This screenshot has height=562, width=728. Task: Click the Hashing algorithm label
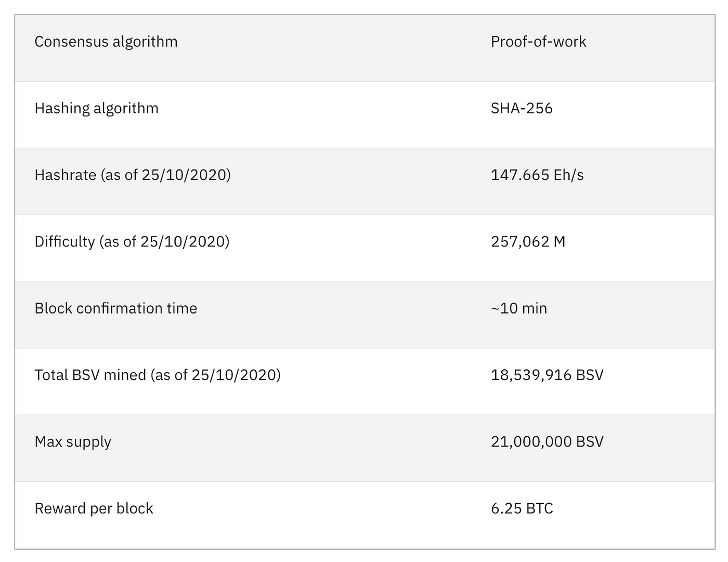tap(97, 108)
